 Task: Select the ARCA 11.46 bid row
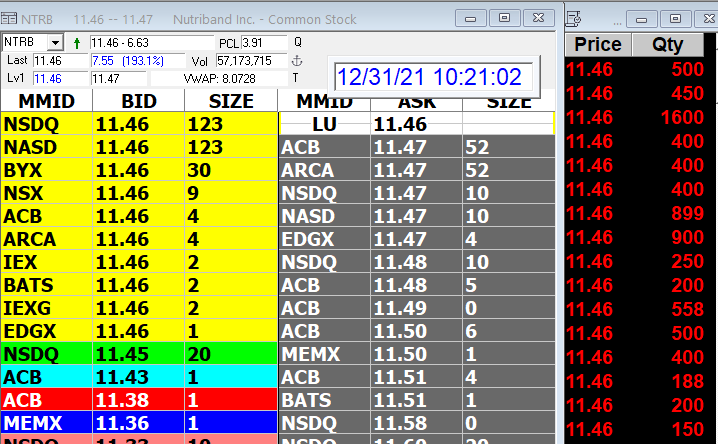(x=139, y=239)
